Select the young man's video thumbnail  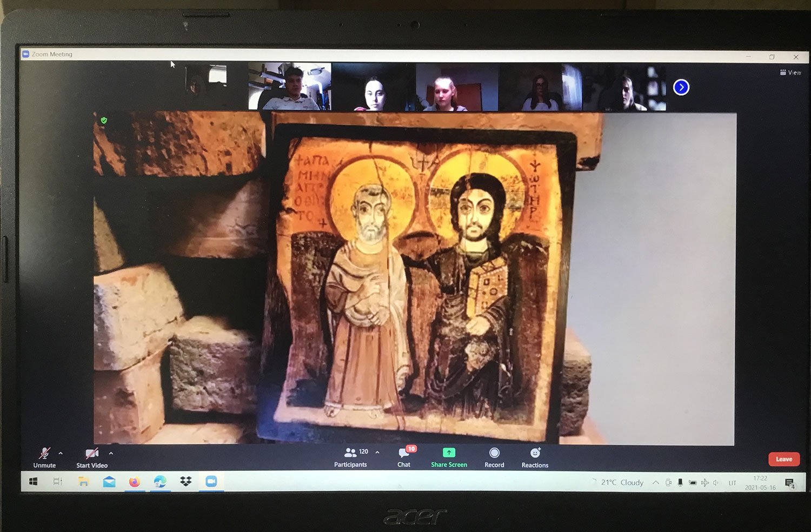coord(290,87)
